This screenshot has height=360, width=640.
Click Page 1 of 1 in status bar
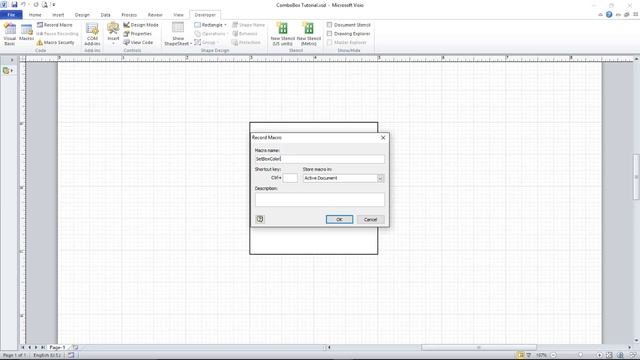pos(14,356)
